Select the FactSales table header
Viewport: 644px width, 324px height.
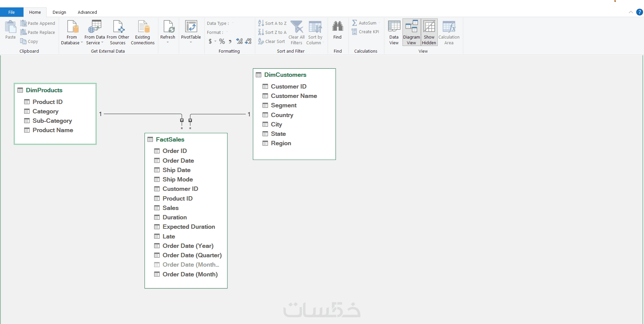click(170, 140)
